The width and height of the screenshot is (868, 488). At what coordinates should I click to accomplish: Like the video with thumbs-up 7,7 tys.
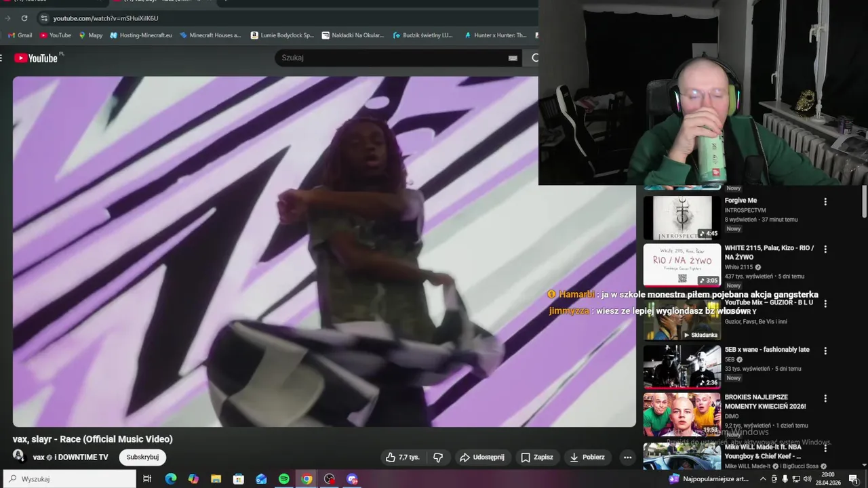tap(402, 457)
